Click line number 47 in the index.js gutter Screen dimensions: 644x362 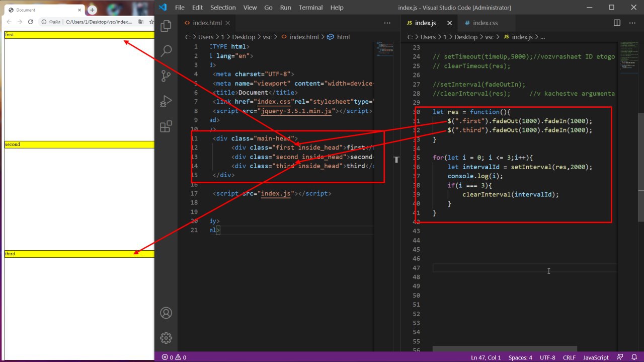pos(416,268)
